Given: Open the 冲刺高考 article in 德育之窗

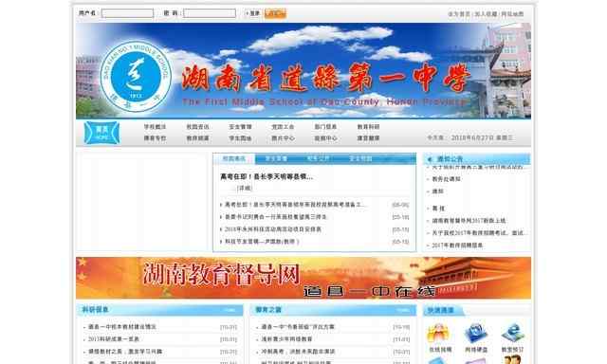Looking at the screenshot, I should pyautogui.click(x=298, y=352).
